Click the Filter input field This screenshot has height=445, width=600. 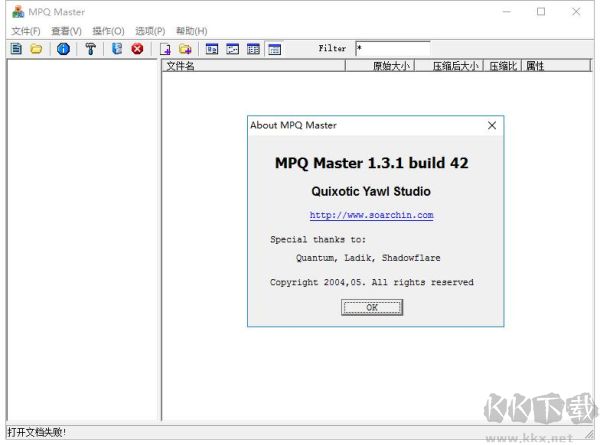(x=393, y=49)
